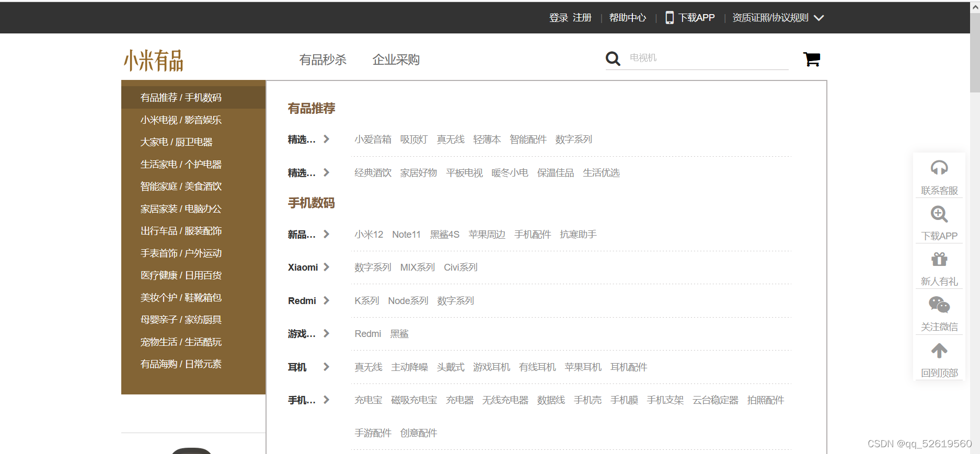Screen dimensions: 980x454
Task: Select 美妆个护 / 鞋靴箱包 category
Action: (193, 297)
